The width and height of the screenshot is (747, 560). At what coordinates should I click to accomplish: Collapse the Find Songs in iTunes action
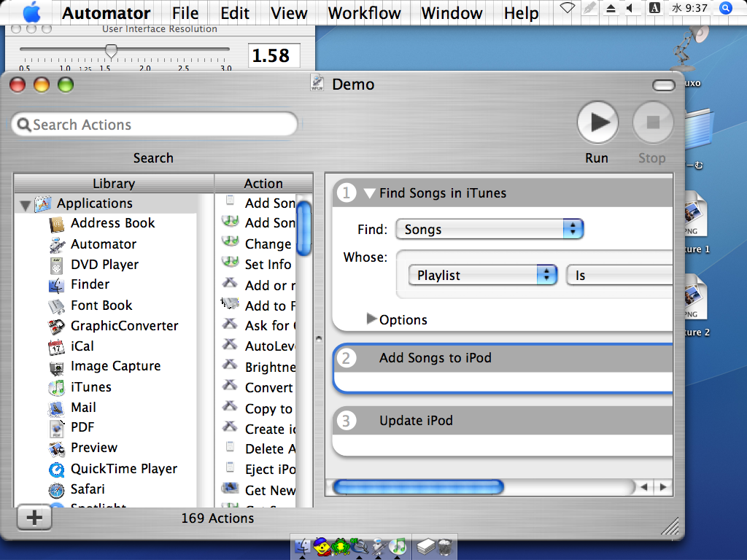tap(369, 192)
